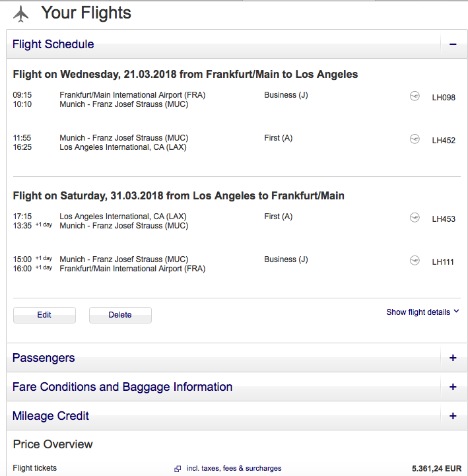Click the Lufthansa logo next to LH452
The width and height of the screenshot is (468, 476).
point(415,139)
